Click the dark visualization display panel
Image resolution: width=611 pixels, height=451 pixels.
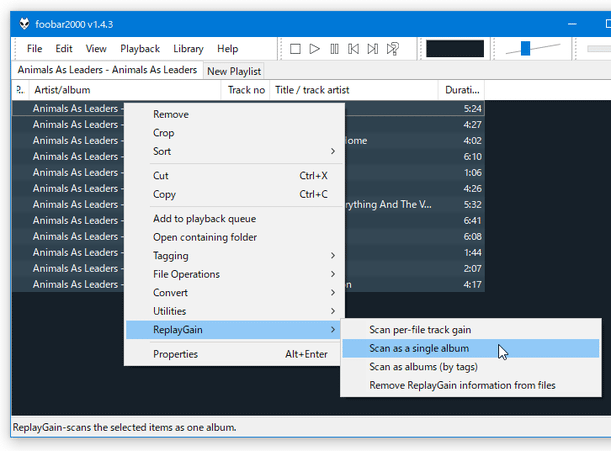pos(455,49)
